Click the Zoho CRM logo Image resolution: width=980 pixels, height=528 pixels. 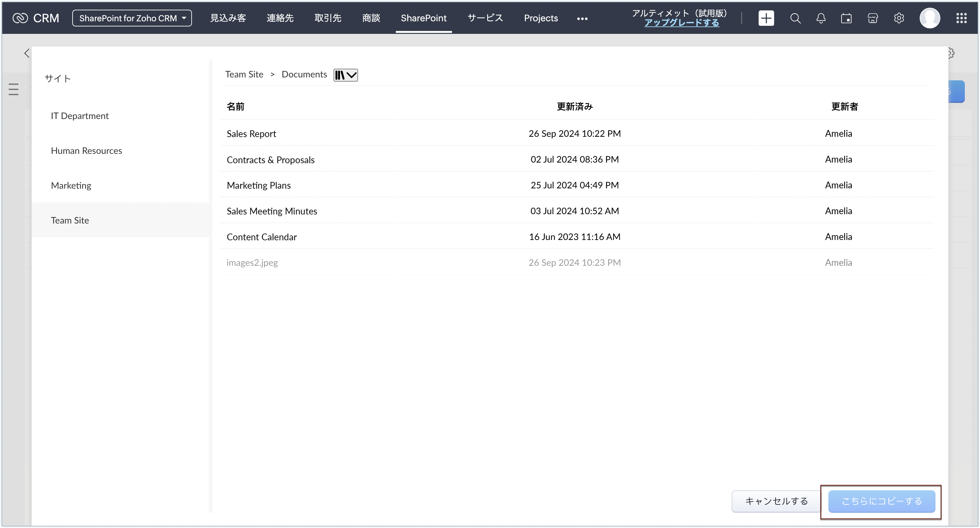point(36,18)
